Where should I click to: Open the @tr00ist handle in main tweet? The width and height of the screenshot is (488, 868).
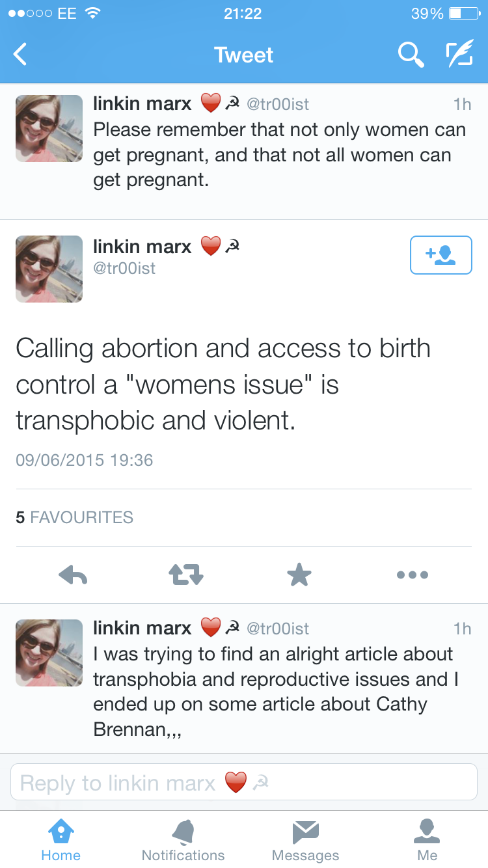(125, 268)
